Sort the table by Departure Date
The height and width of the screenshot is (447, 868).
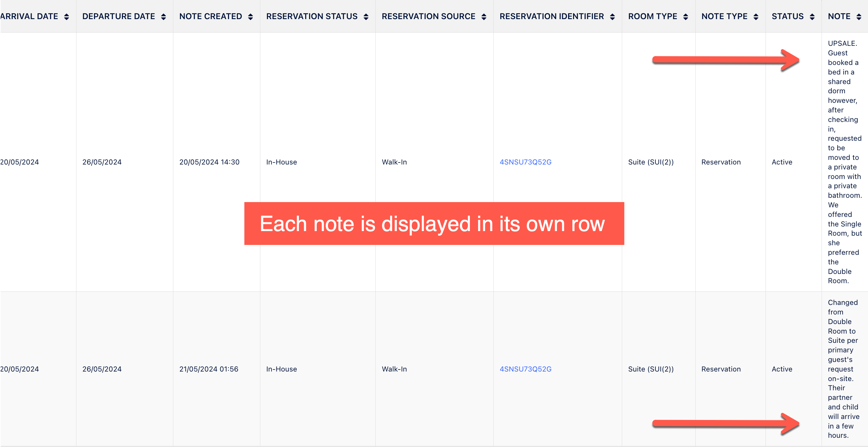pyautogui.click(x=164, y=16)
